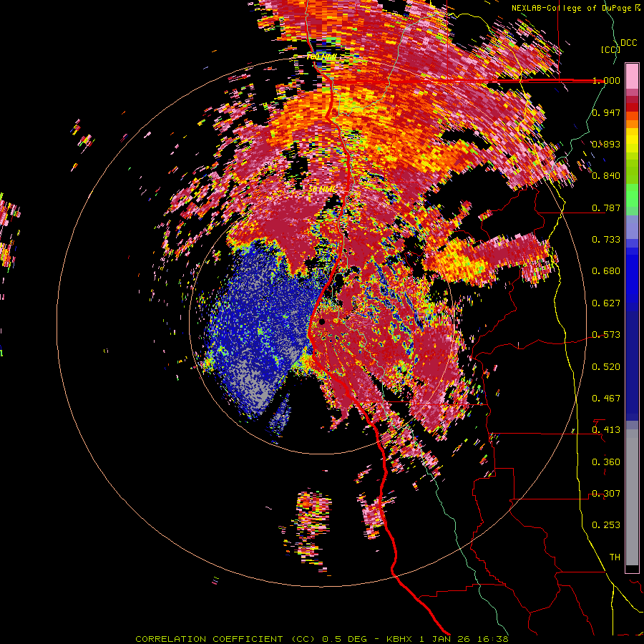This screenshot has height=644, width=644.
Task: Click the 0.307 scale value
Action: 606,494
